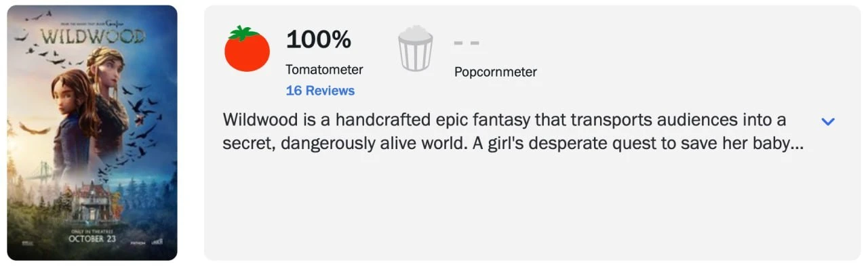Select the Popcornmeter label
Screen dimensions: 868x269
tap(496, 72)
